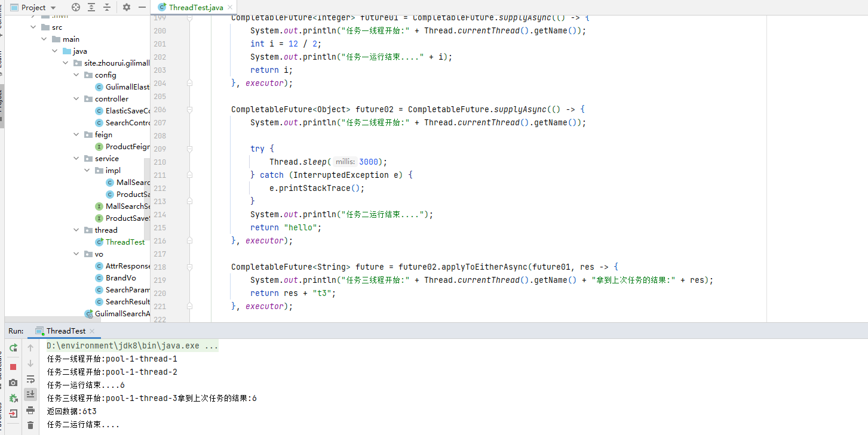Image resolution: width=868 pixels, height=435 pixels.
Task: Collapse all nodes in Project panel
Action: pos(107,7)
